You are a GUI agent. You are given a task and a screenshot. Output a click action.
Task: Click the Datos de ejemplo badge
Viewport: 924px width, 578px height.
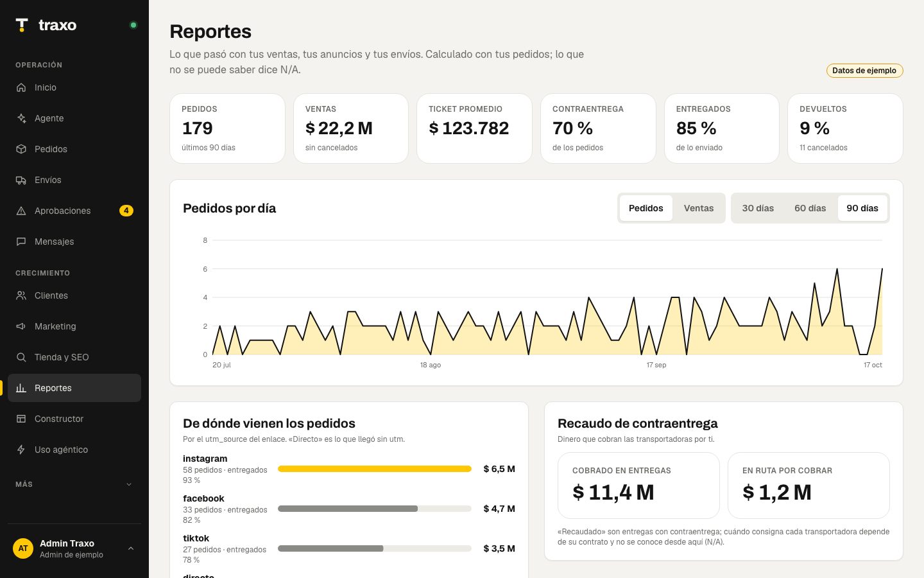coord(864,71)
